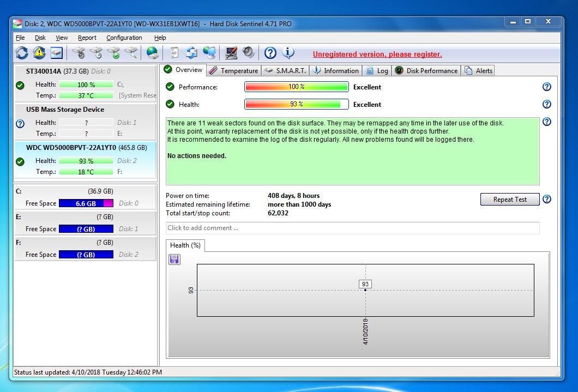This screenshot has width=578, height=392.
Task: Click the green check status icon of ST340014A disk
Action: pyautogui.click(x=20, y=86)
